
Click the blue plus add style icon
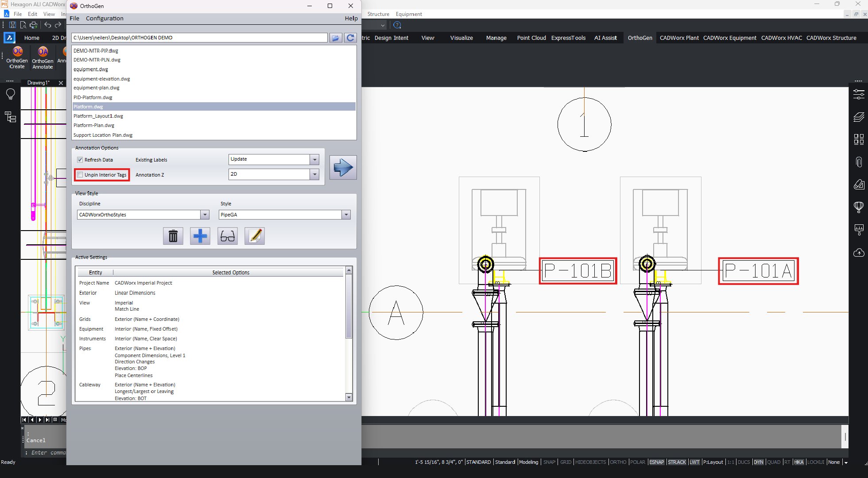(x=200, y=236)
